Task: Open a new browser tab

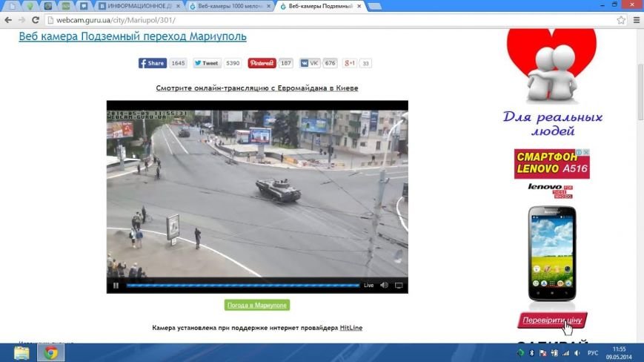Action: [x=374, y=6]
